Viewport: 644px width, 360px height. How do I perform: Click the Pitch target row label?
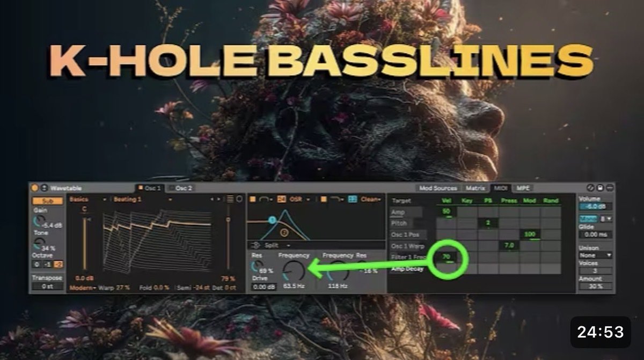[401, 223]
